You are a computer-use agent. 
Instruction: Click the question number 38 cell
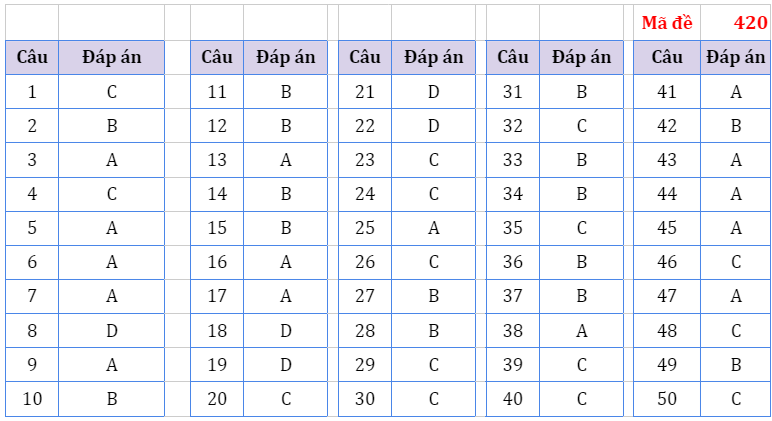point(513,331)
